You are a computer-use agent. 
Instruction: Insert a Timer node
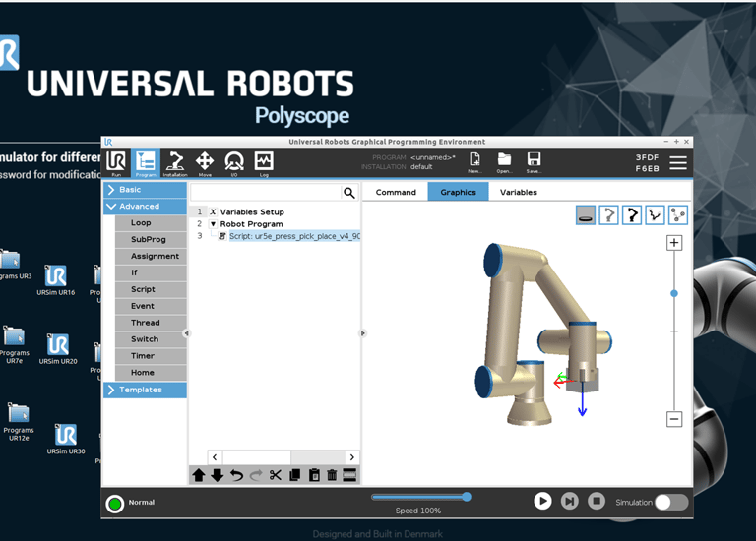click(151, 356)
